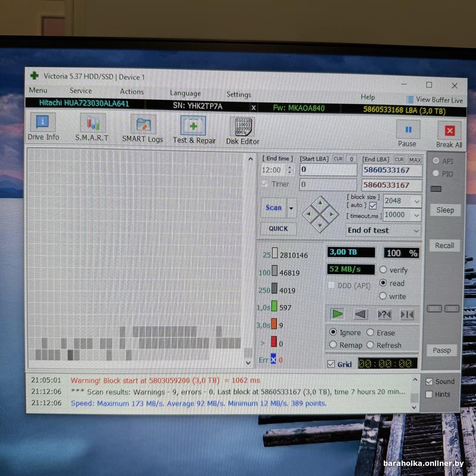Click the left arrow of the navigation diamond
This screenshot has width=476, height=476.
click(x=309, y=214)
